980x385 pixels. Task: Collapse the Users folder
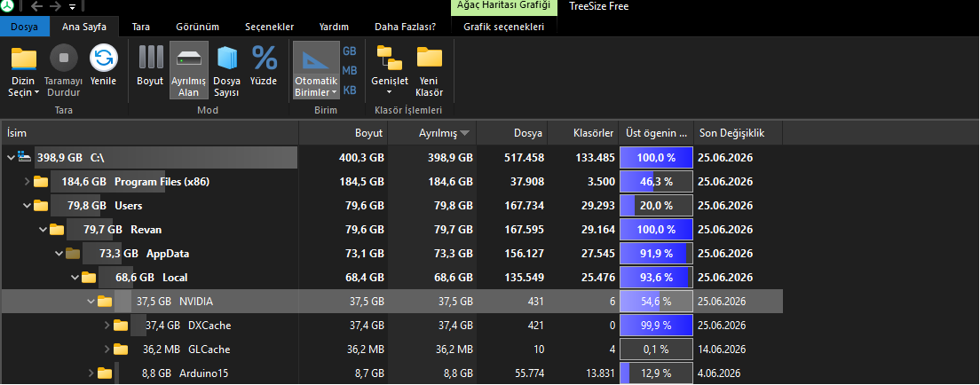[x=27, y=206]
